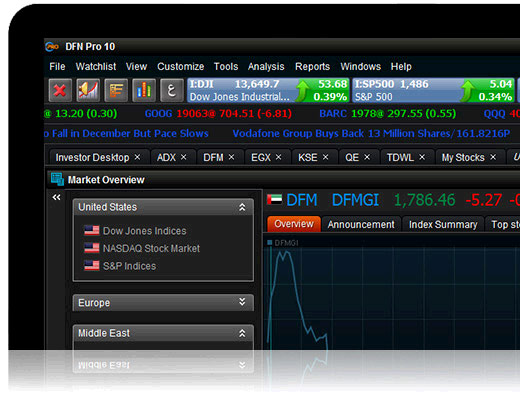Click the Vodafone Group news headline
Screen dimensions: 520x400
371,133
